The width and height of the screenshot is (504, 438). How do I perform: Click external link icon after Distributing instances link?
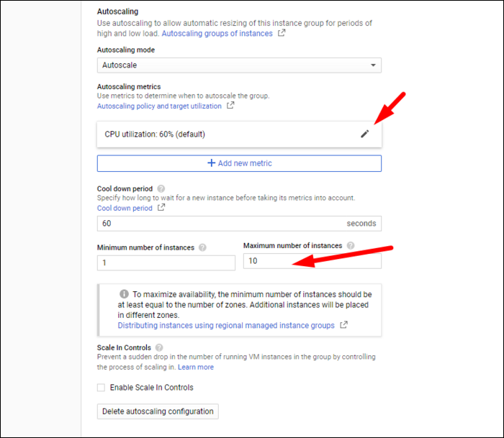click(343, 325)
